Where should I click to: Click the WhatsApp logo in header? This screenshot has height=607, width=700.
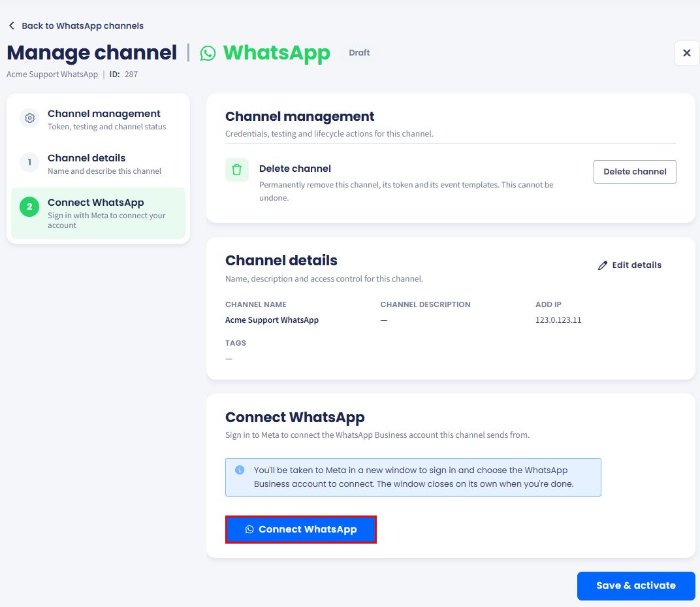(208, 53)
